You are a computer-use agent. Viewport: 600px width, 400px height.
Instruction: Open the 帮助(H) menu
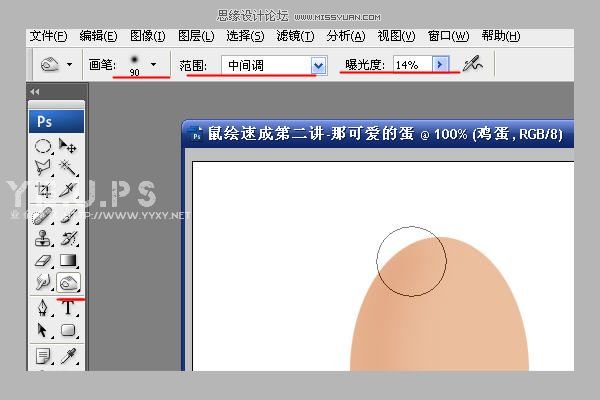(x=501, y=36)
